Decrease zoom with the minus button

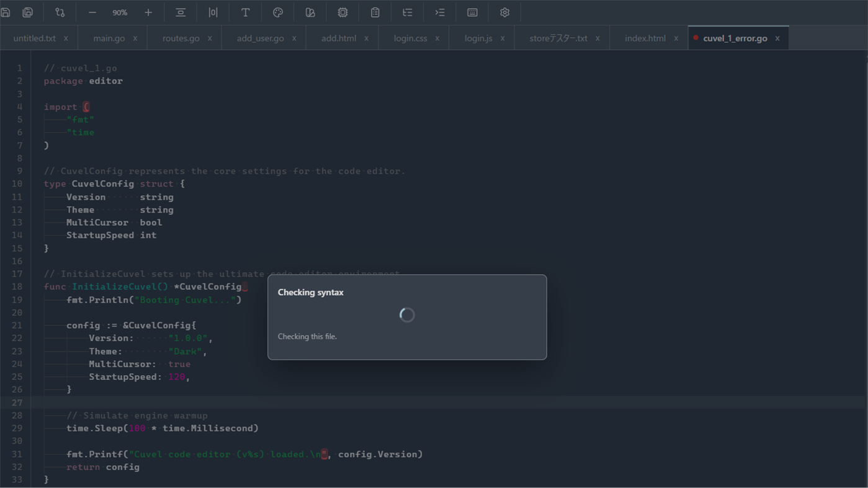(92, 12)
